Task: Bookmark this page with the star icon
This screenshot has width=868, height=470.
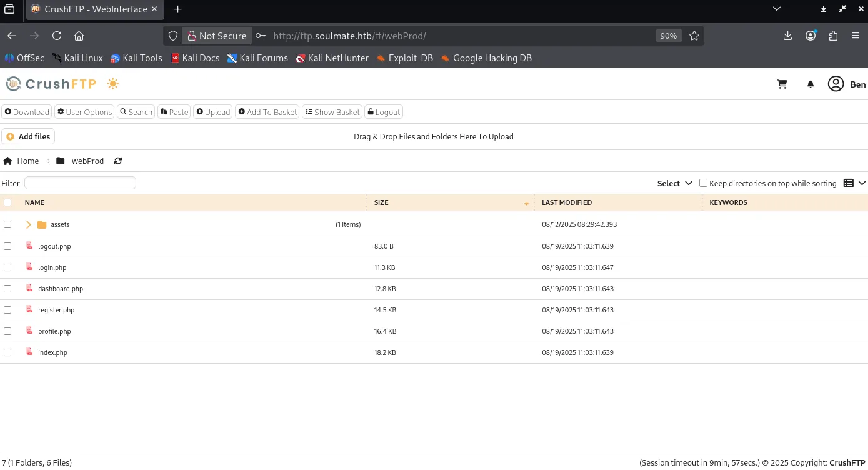Action: click(x=694, y=36)
